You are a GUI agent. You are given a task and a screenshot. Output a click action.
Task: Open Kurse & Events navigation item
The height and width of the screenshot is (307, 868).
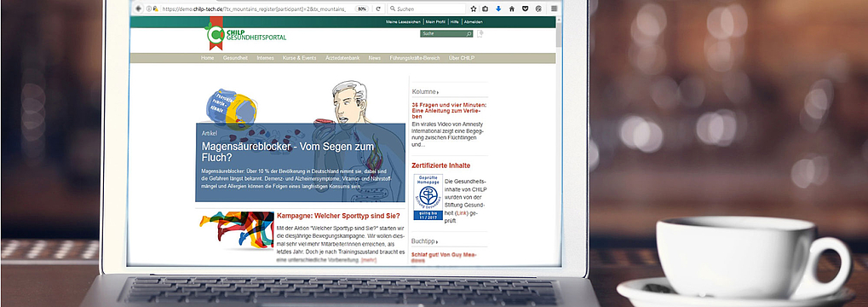300,58
